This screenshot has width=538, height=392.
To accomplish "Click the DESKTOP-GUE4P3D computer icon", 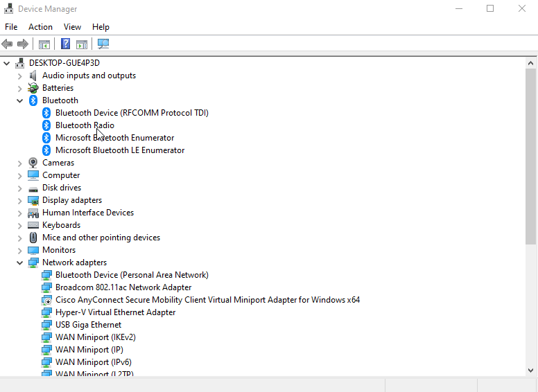I will coord(20,63).
